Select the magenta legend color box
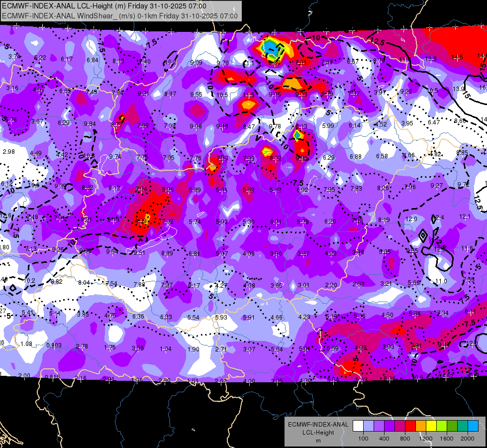The height and width of the screenshot is (448, 487). coord(400,426)
